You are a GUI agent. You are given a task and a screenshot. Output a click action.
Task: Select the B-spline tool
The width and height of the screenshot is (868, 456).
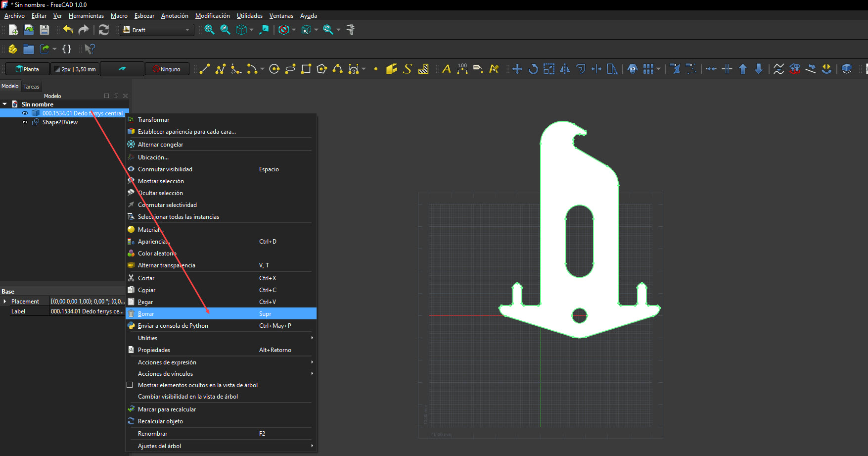click(338, 69)
